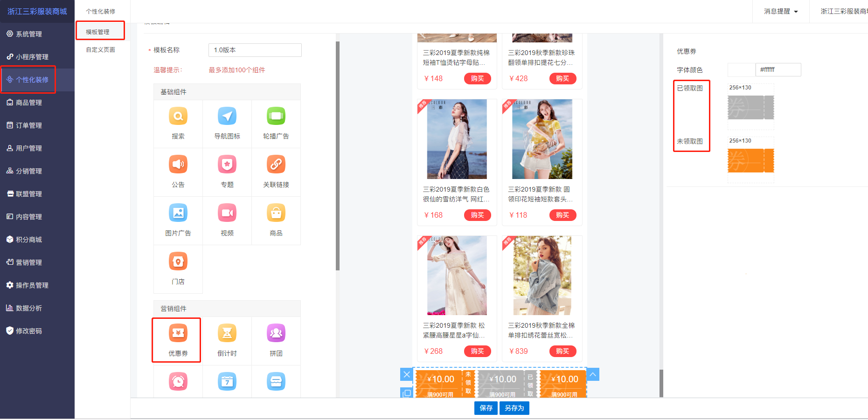868x420 pixels.
Task: Select the white chiffon dress product photo
Action: 457,139
